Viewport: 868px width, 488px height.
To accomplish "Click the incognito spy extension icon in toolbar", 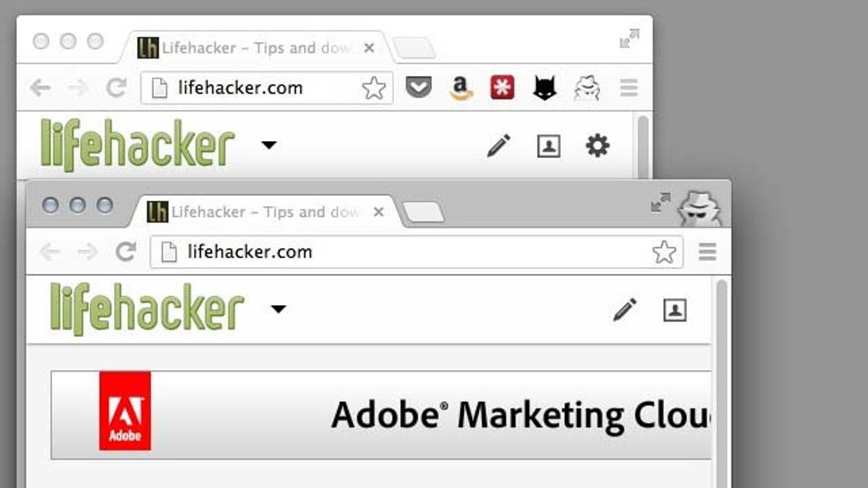I will pyautogui.click(x=587, y=87).
